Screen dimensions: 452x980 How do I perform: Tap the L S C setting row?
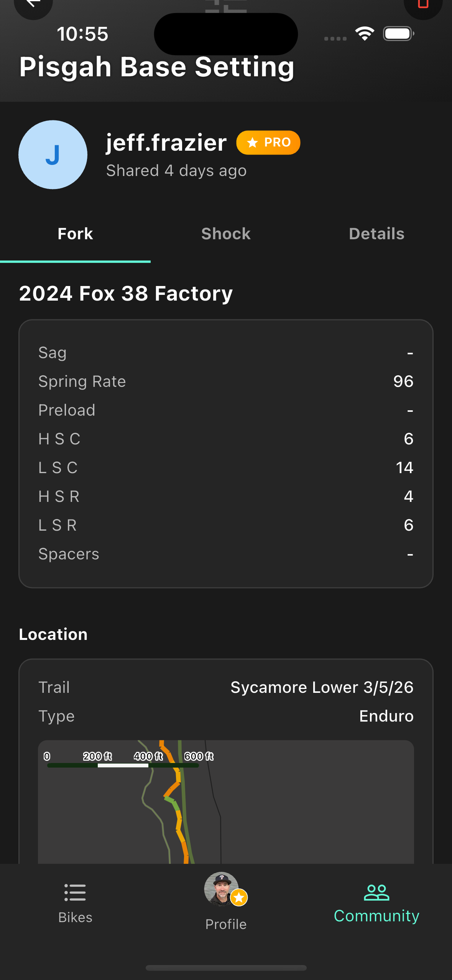tap(226, 468)
